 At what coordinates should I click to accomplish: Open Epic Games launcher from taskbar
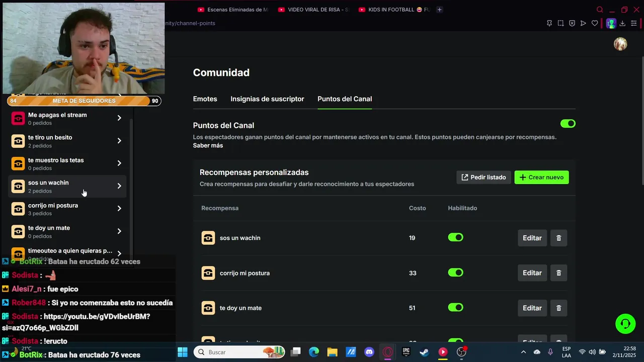406,352
